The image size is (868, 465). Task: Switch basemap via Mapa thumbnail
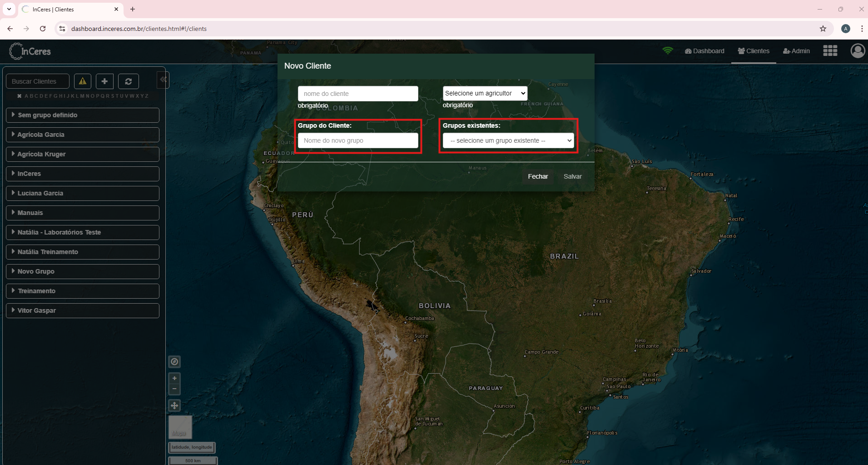pyautogui.click(x=180, y=427)
